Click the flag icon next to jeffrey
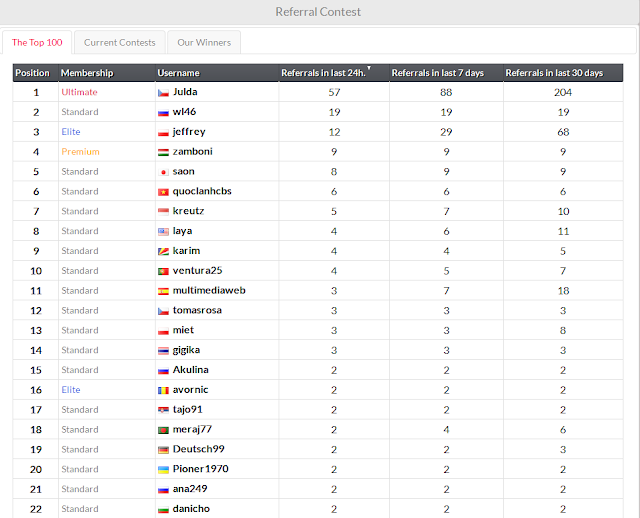Viewport: 640px width, 518px height. point(163,132)
